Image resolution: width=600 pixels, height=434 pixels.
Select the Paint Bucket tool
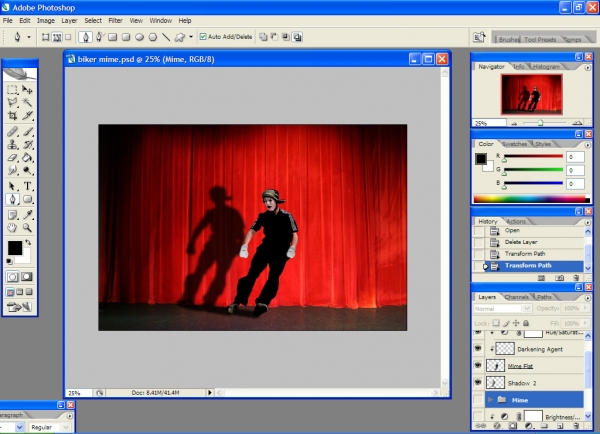tap(27, 157)
